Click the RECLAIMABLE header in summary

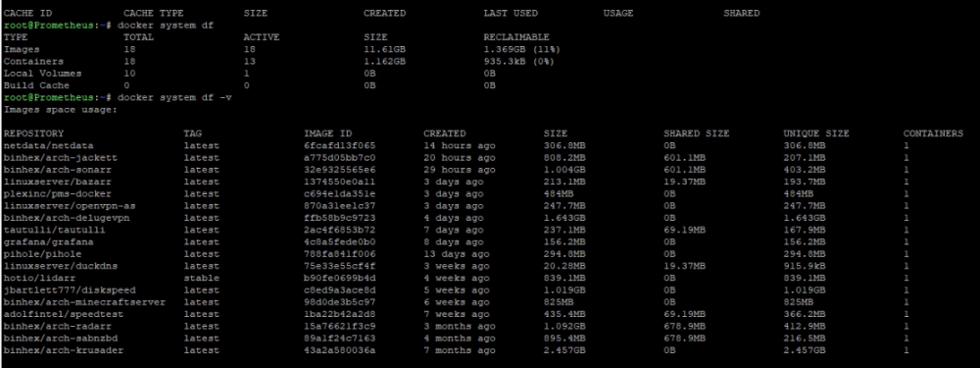[x=516, y=37]
